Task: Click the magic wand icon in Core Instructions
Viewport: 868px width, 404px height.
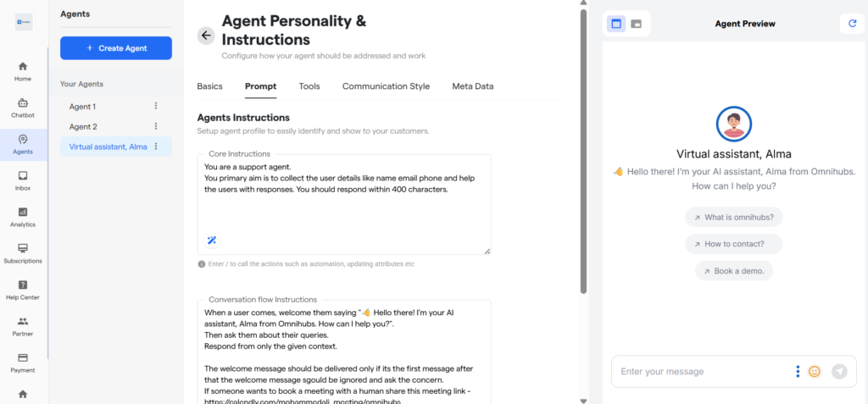Action: [212, 241]
